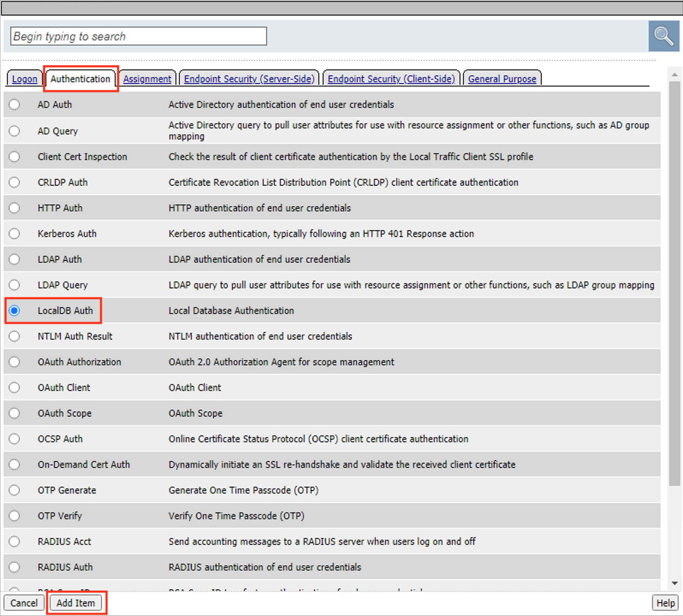Focus the 'Begin typing to search' field

tap(139, 36)
